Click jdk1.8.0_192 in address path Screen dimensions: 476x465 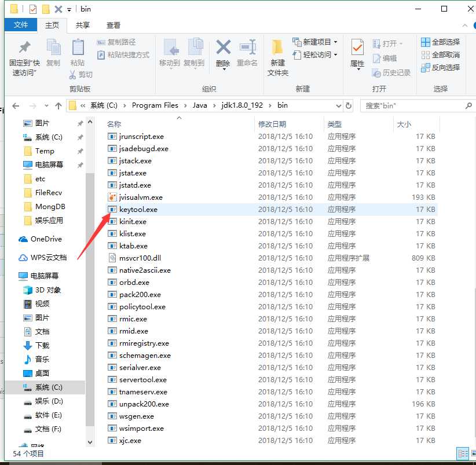tap(242, 105)
